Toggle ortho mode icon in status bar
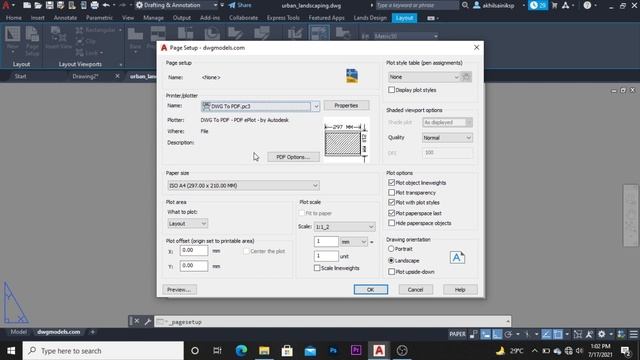The height and width of the screenshot is (360, 640). 497,334
